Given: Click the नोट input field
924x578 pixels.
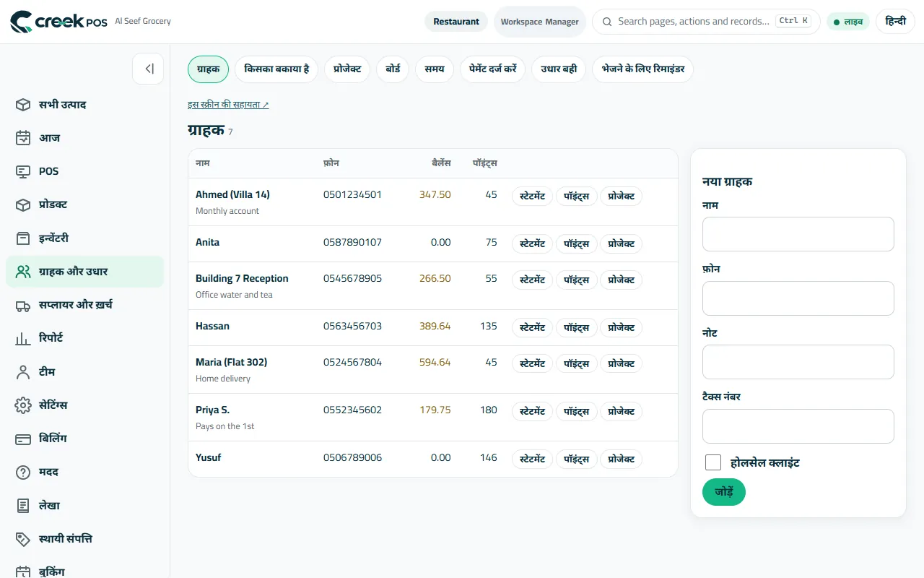Looking at the screenshot, I should (x=798, y=362).
